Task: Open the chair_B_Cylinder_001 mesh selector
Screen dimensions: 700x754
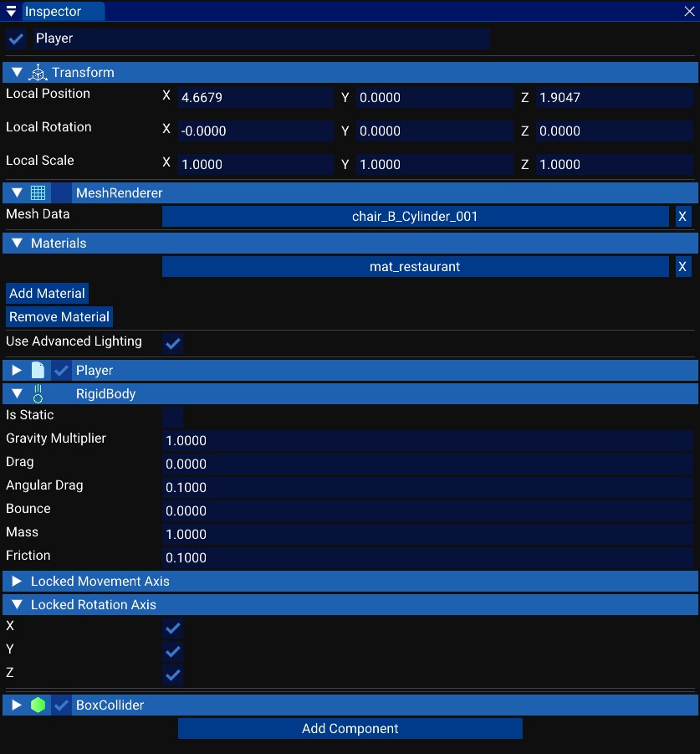Action: click(x=415, y=217)
